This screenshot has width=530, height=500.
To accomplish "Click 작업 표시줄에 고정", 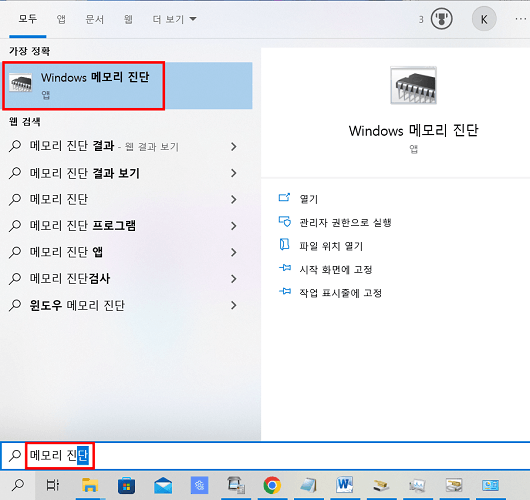I will click(340, 293).
